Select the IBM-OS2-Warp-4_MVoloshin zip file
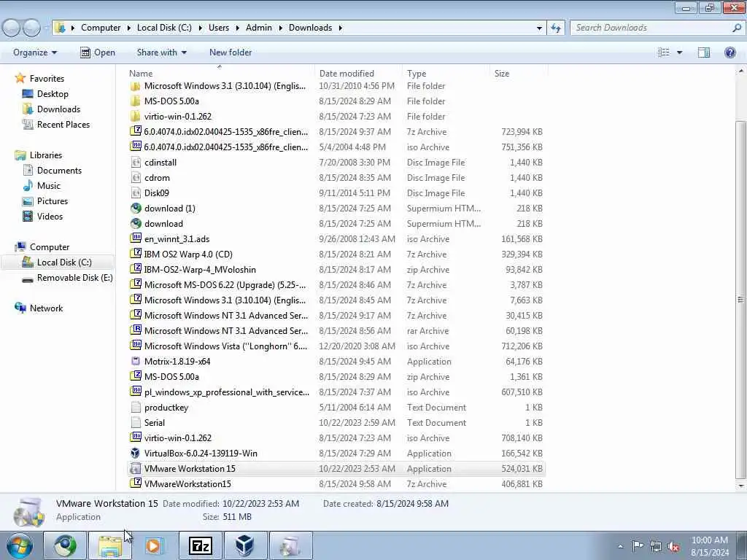 click(336, 269)
